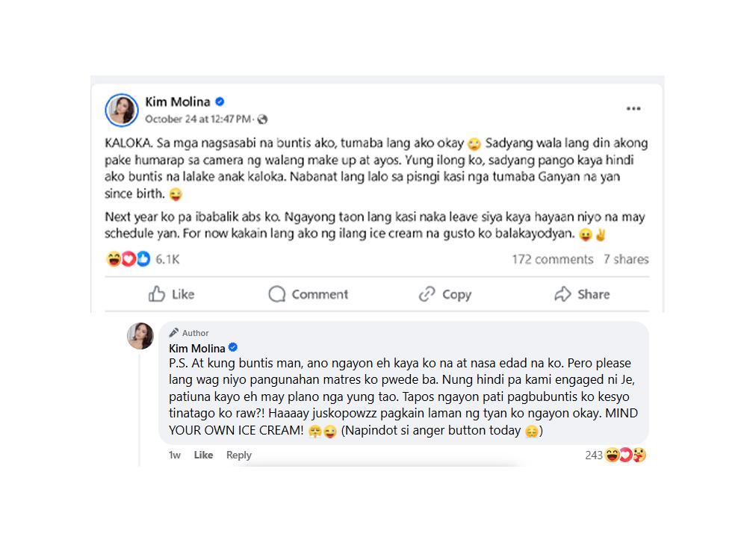
Task: View the 172 comments
Action: click(553, 259)
